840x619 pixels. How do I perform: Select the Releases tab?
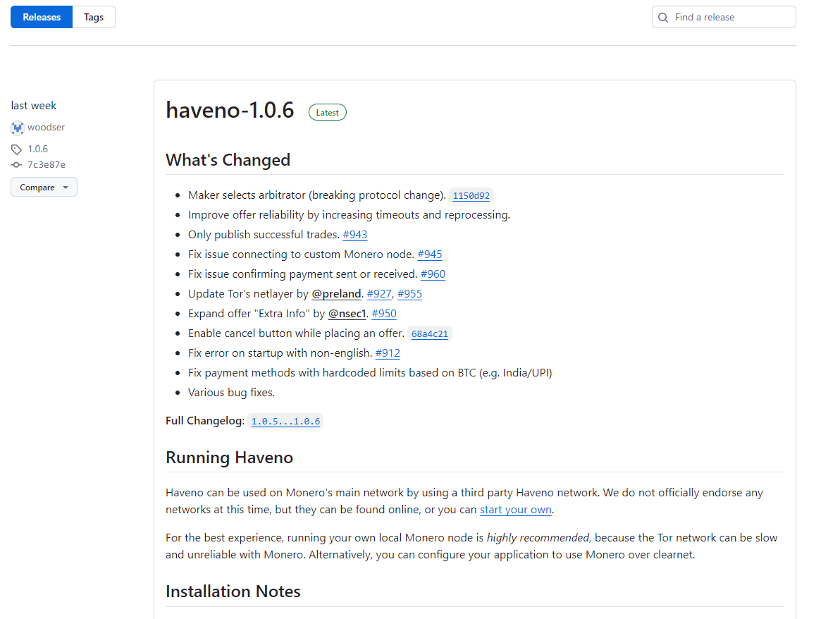point(42,17)
